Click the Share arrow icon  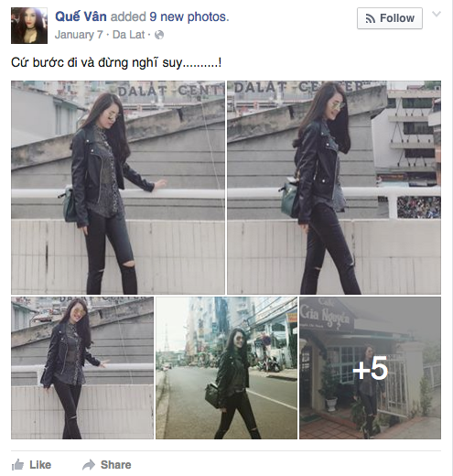click(89, 465)
